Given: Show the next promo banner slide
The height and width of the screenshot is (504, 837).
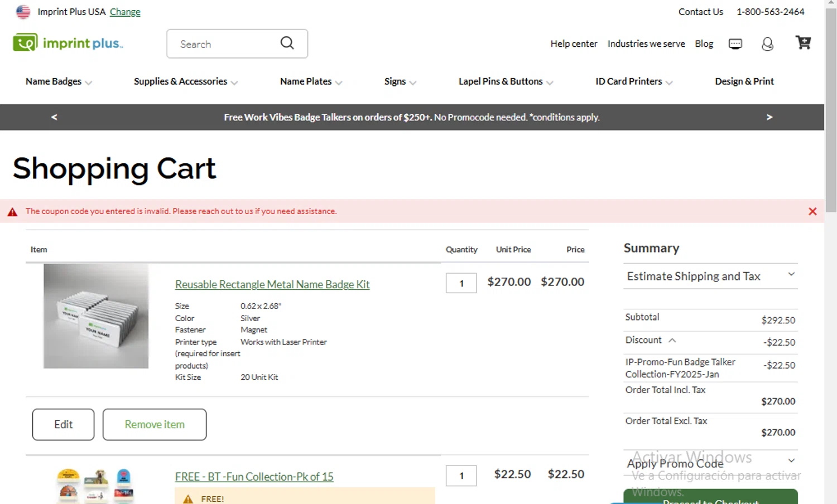Looking at the screenshot, I should pyautogui.click(x=769, y=117).
